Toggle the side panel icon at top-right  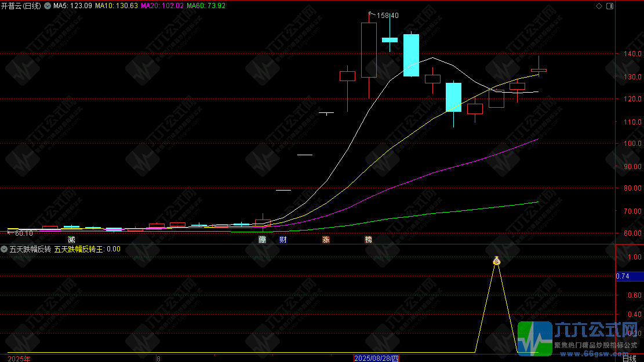point(610,6)
